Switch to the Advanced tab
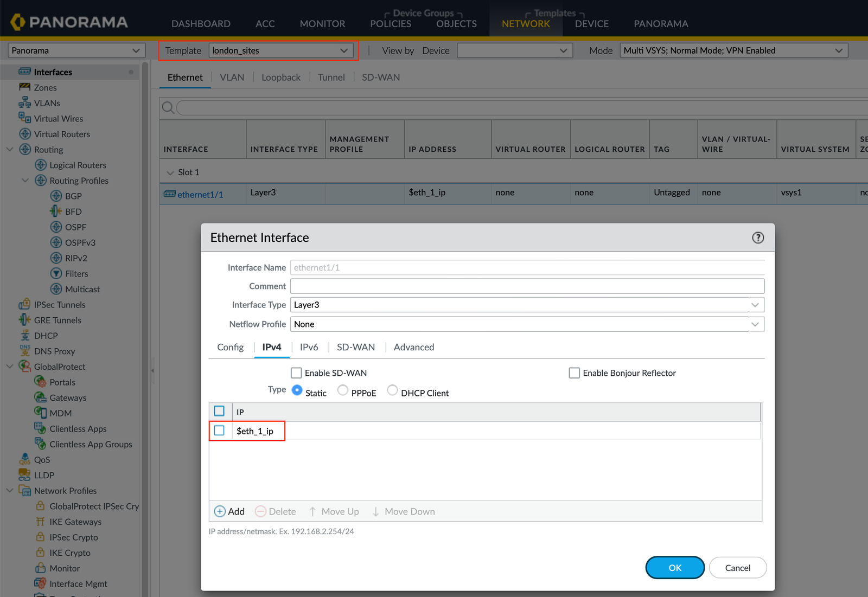Image resolution: width=868 pixels, height=597 pixels. click(413, 347)
